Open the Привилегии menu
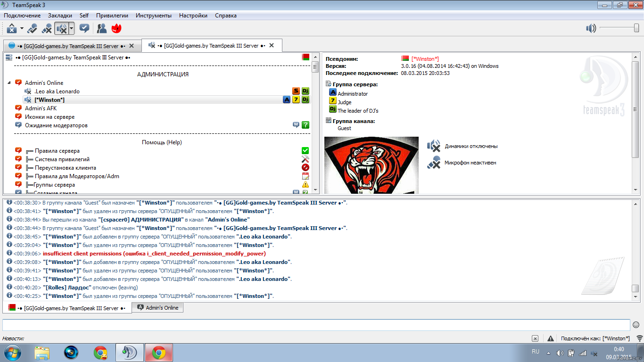Viewport: 644px width, 362px height. 112,16
